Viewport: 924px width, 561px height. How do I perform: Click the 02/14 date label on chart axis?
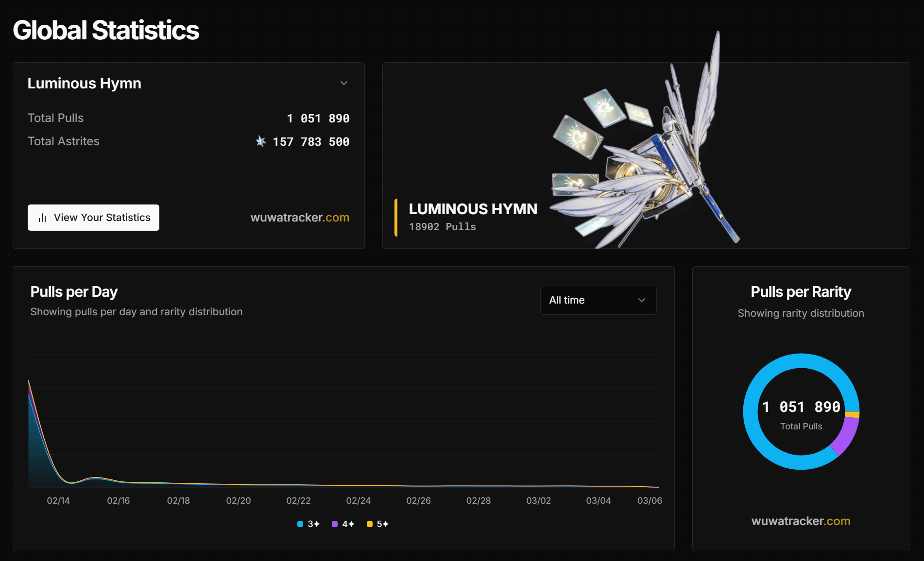58,501
